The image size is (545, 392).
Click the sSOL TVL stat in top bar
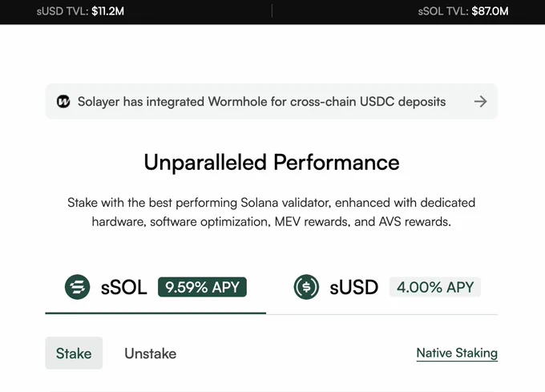pos(463,11)
